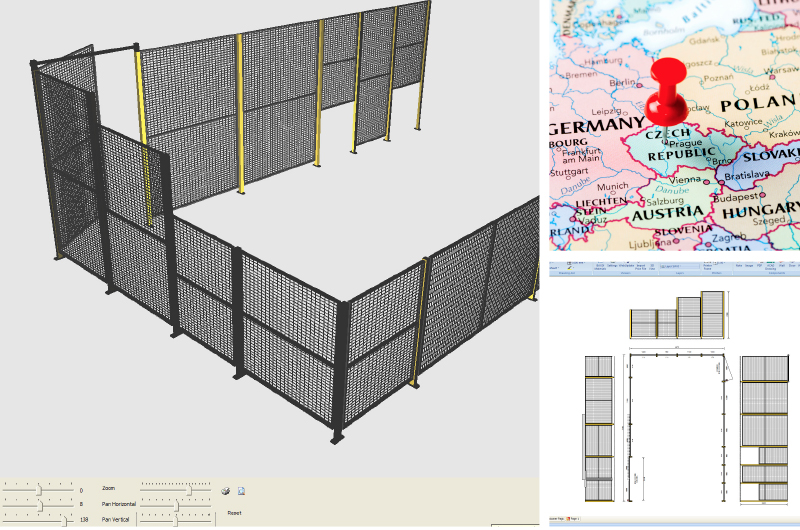The image size is (800, 530).
Task: Open the Layer dropdown in drawing ribbon
Action: 680,266
